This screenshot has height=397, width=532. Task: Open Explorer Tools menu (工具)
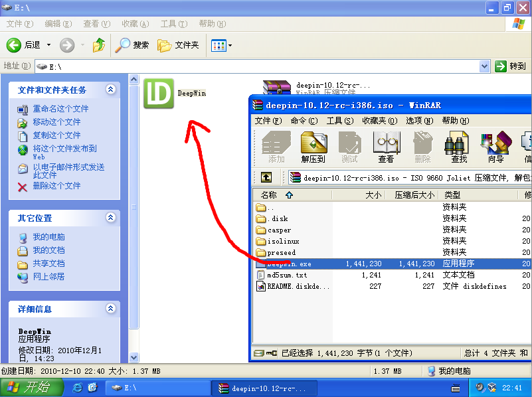coord(174,24)
